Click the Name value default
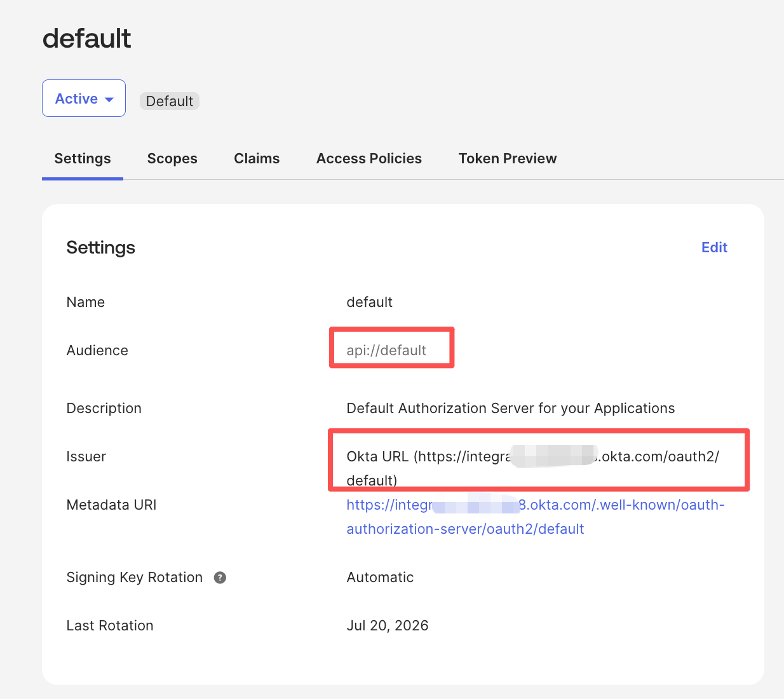The height and width of the screenshot is (699, 784). tap(370, 302)
